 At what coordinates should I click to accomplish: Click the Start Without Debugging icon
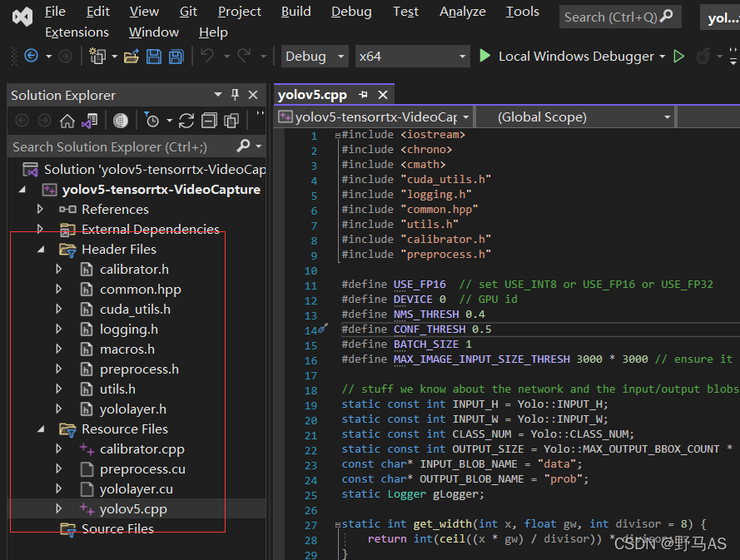679,57
